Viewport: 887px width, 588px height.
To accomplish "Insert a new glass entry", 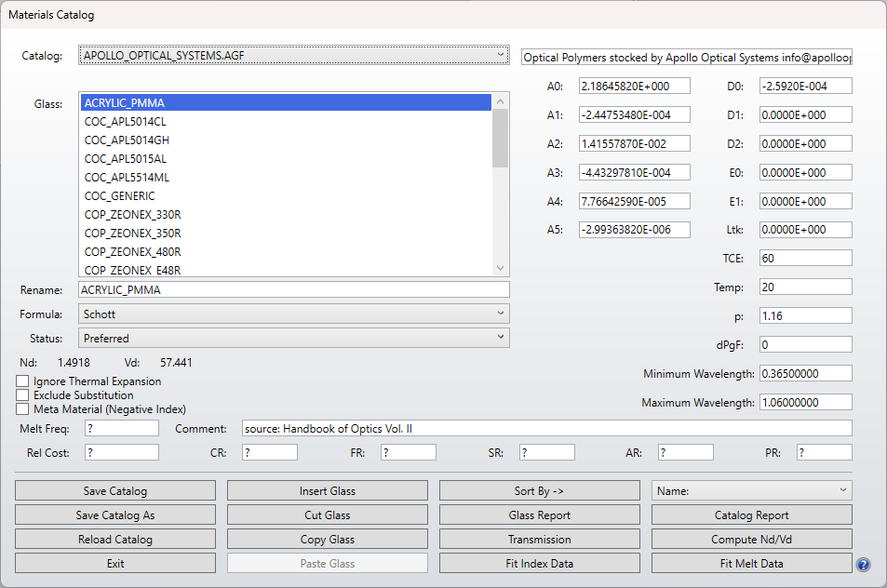I will coord(327,489).
